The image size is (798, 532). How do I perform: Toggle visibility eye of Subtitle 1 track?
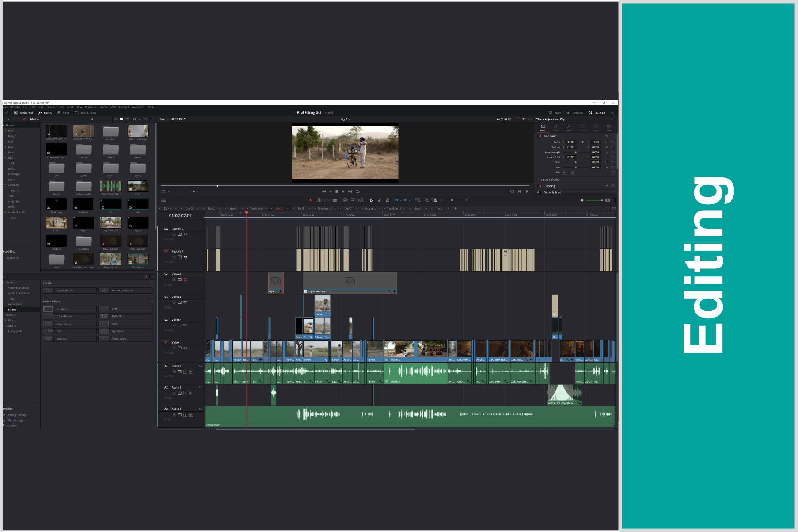(x=186, y=257)
